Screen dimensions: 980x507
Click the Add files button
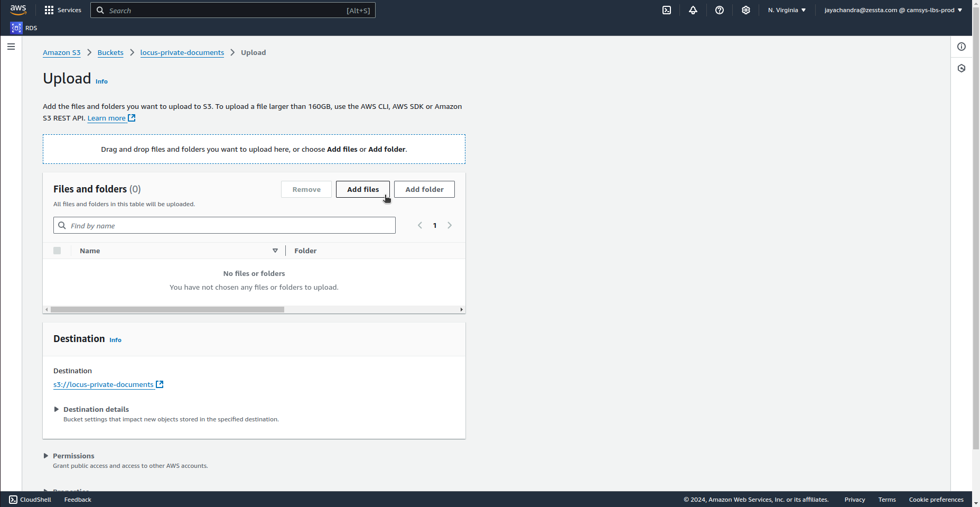tap(362, 189)
